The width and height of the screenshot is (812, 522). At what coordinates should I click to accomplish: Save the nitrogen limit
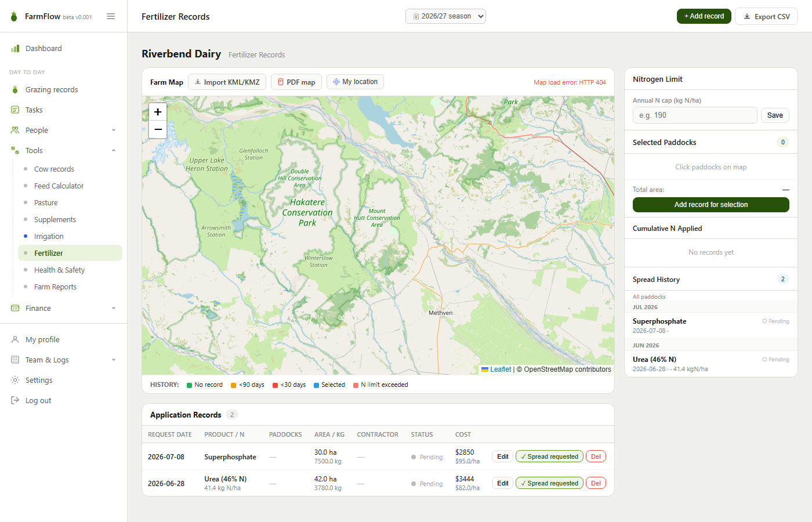coord(775,115)
